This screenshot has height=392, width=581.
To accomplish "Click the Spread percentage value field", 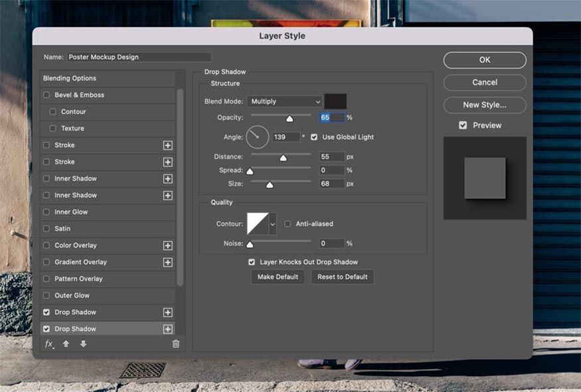I will point(332,170).
